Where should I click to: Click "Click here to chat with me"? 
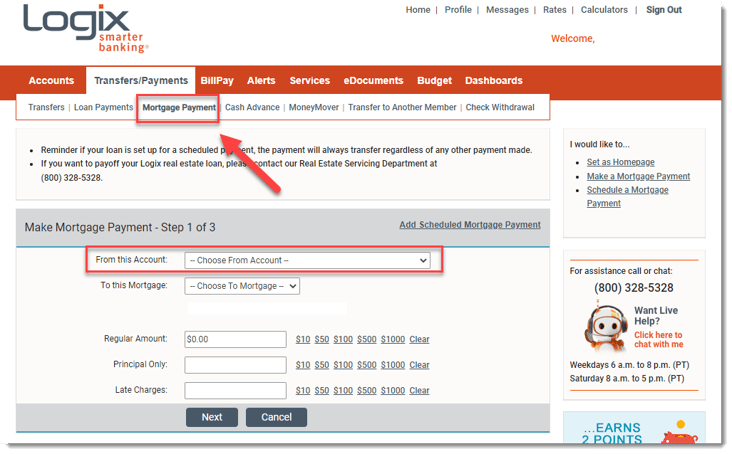(658, 340)
